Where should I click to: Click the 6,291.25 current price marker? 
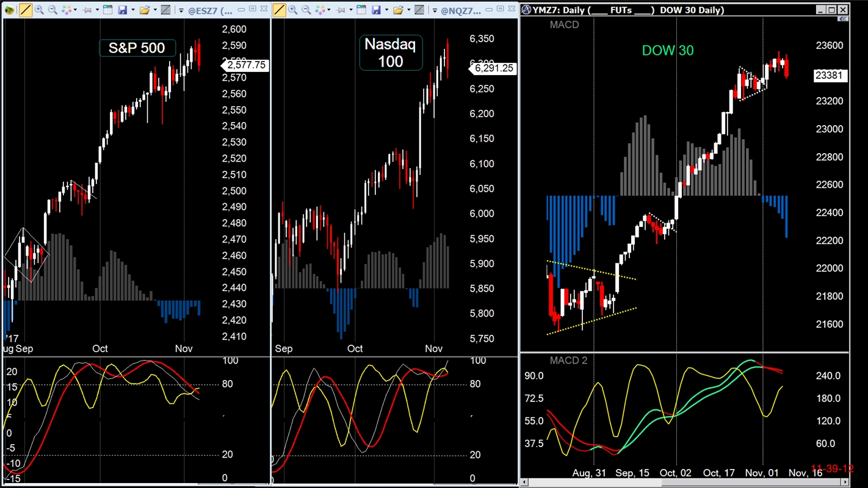494,68
